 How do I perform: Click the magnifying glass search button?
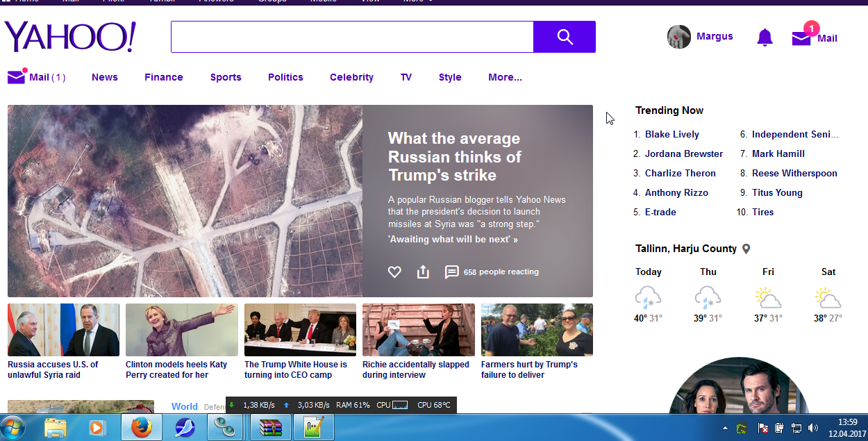tap(565, 37)
